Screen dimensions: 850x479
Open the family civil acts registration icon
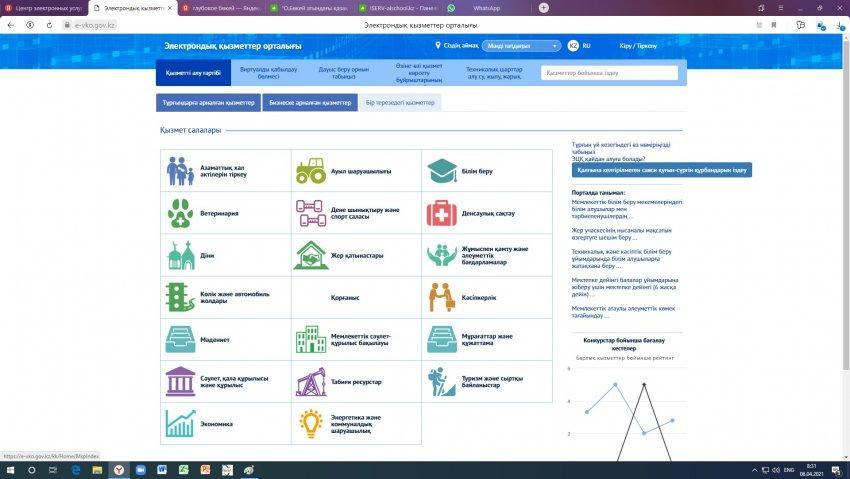coord(180,171)
